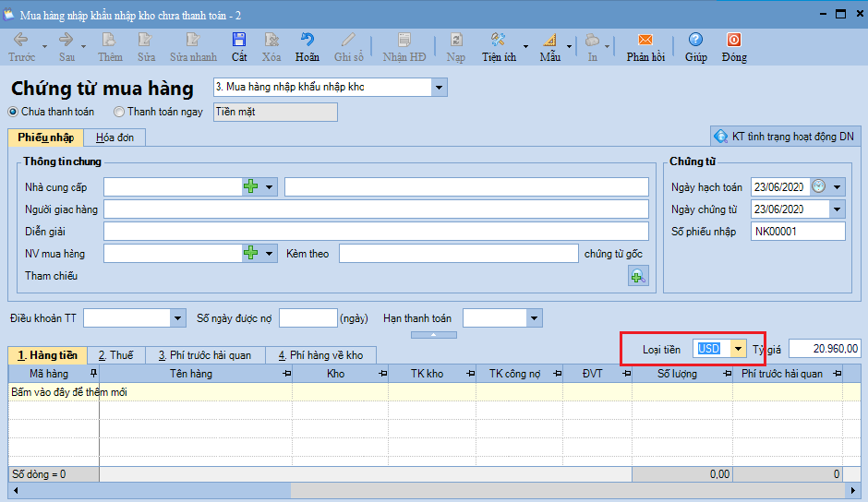
Task: Collapse the general info panel arrow
Action: point(434,335)
